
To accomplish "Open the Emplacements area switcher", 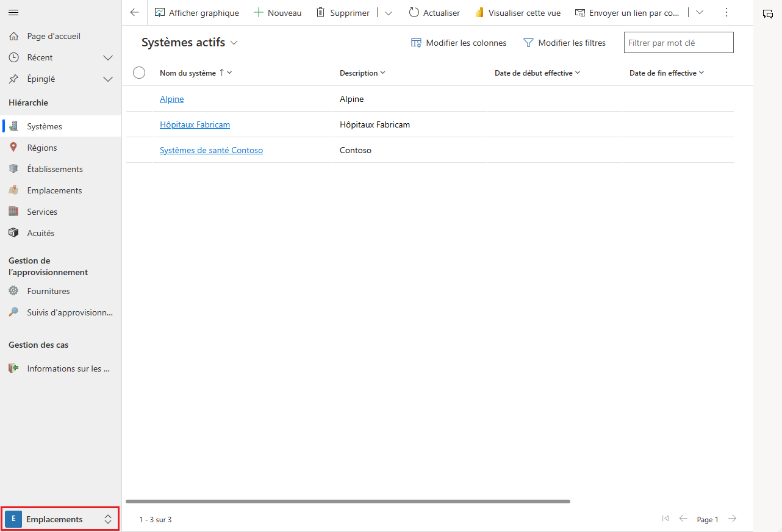I will point(60,519).
